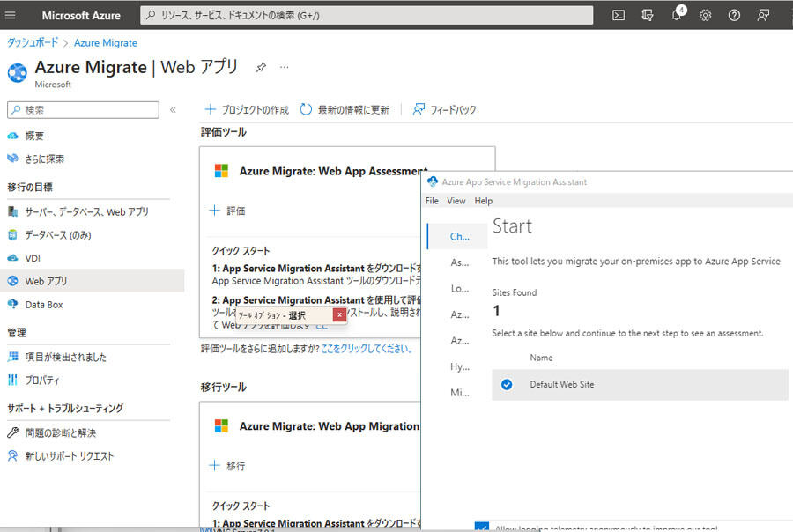Screen dimensions: 793x532
Task: Toggle the Default Web Site radio check
Action: point(507,385)
